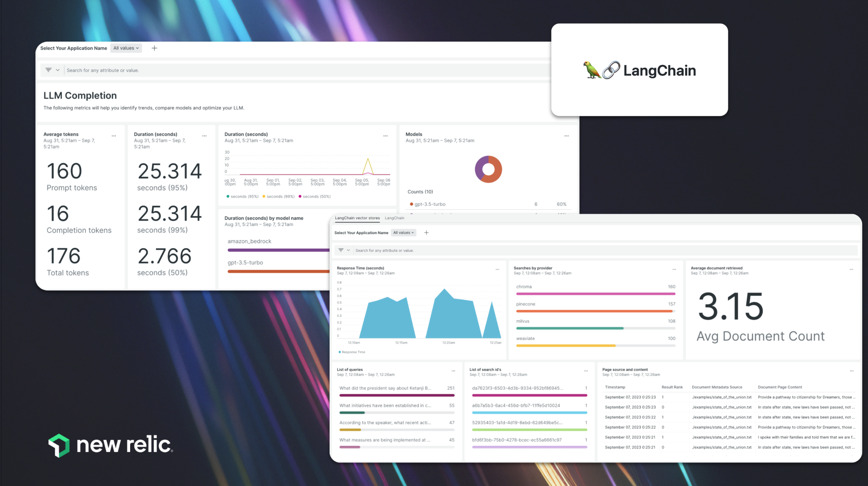Image resolution: width=868 pixels, height=486 pixels.
Task: Open the Models chart ellipsis menu
Action: (566, 135)
